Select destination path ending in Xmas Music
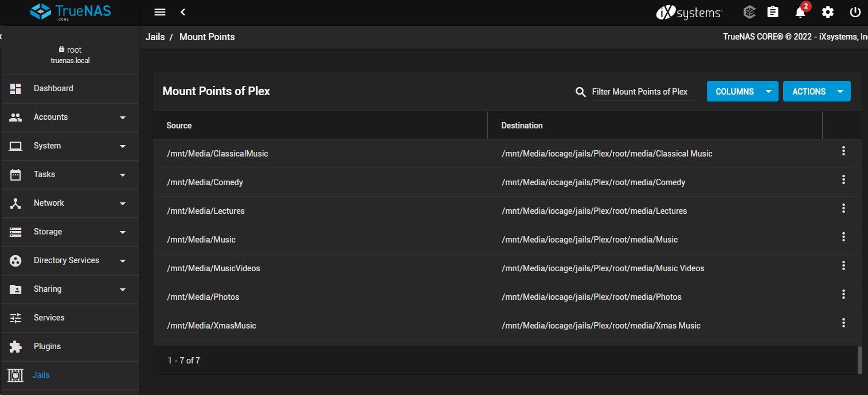 [x=601, y=326]
